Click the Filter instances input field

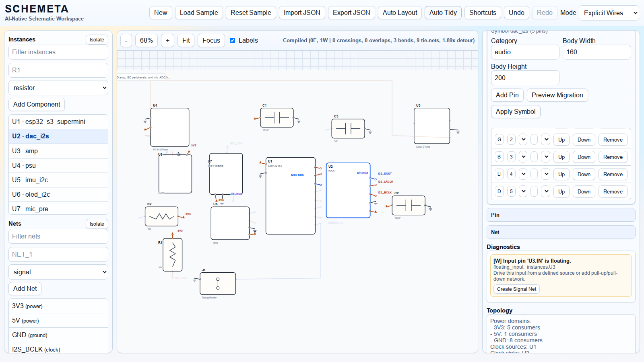[x=58, y=52]
